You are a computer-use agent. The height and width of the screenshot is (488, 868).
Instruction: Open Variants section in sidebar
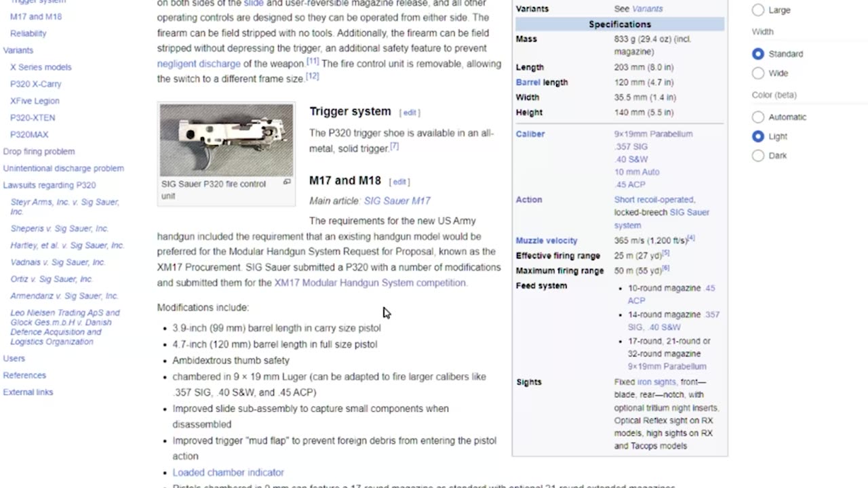pos(18,50)
